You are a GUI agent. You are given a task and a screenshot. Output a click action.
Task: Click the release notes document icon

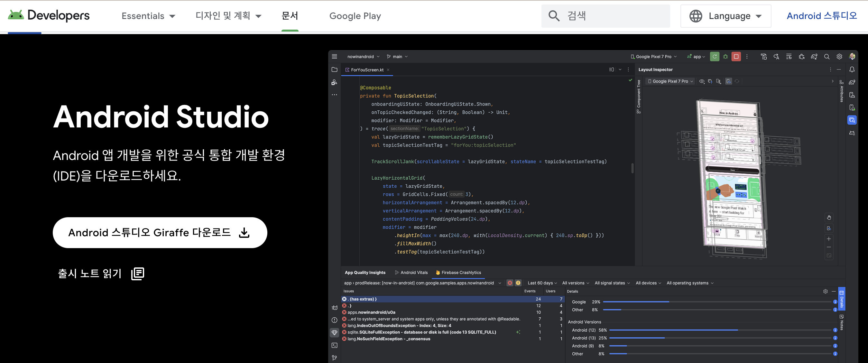pyautogui.click(x=137, y=273)
